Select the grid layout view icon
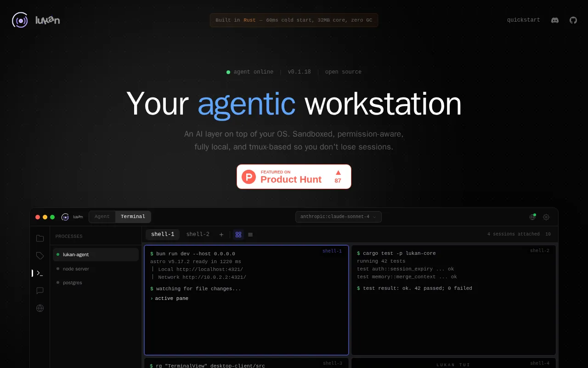Screen dimensions: 588x368 [x=238, y=235]
